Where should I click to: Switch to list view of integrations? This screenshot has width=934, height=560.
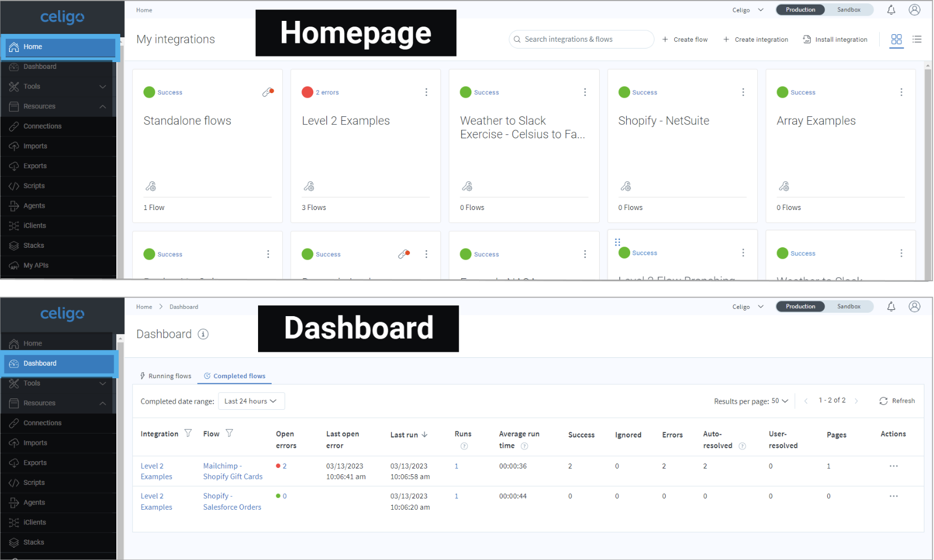click(917, 40)
